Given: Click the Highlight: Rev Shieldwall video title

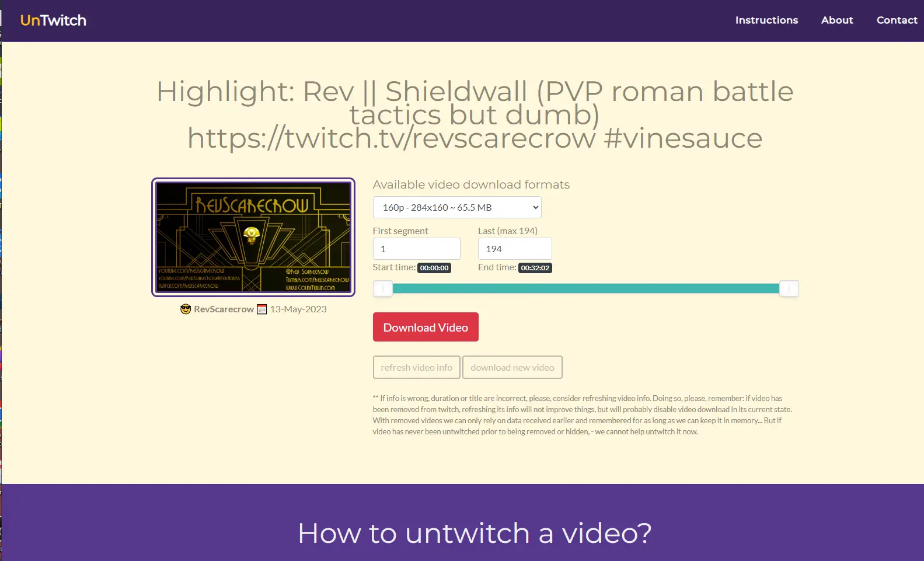Looking at the screenshot, I should pyautogui.click(x=475, y=115).
